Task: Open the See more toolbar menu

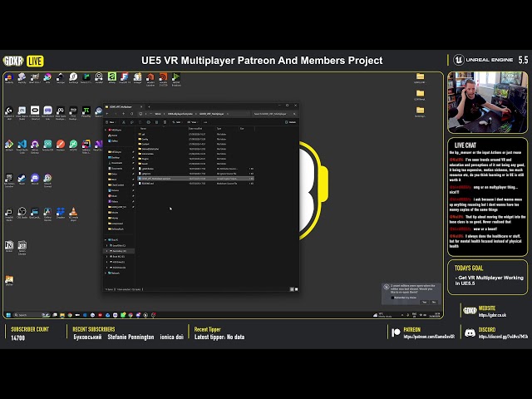Action: [205, 122]
